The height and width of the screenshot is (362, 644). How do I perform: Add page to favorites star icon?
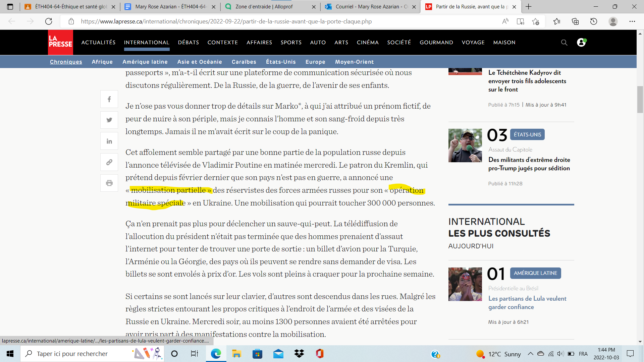click(536, 21)
